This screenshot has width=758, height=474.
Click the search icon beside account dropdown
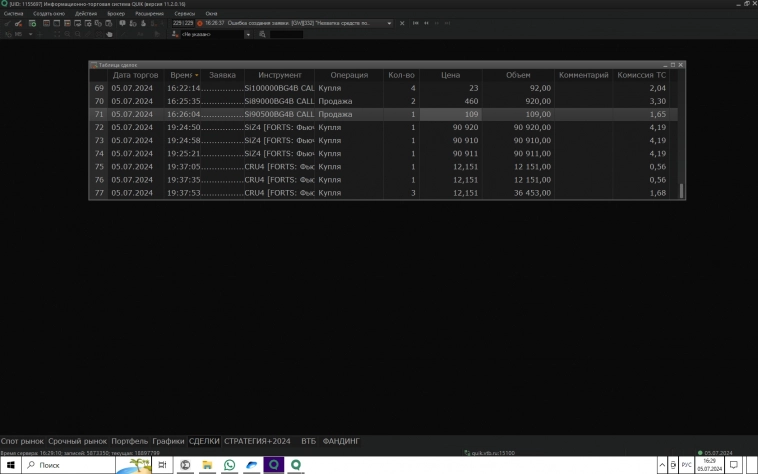click(263, 34)
